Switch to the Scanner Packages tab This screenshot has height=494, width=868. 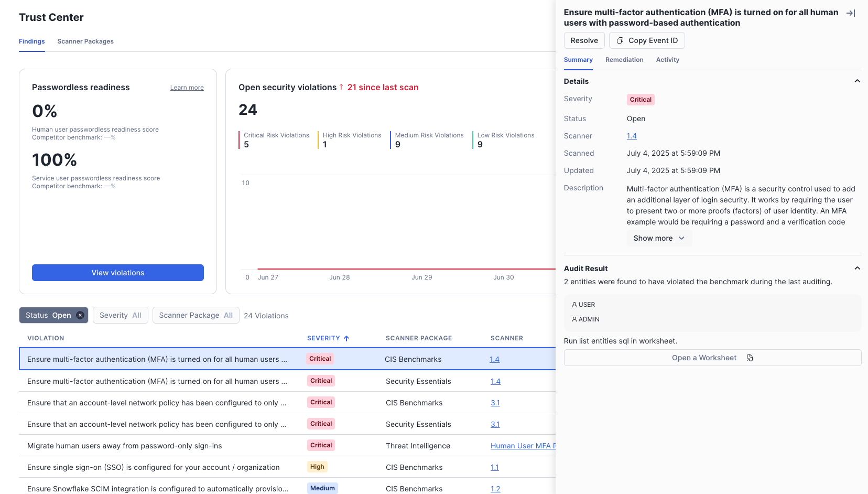click(x=85, y=41)
